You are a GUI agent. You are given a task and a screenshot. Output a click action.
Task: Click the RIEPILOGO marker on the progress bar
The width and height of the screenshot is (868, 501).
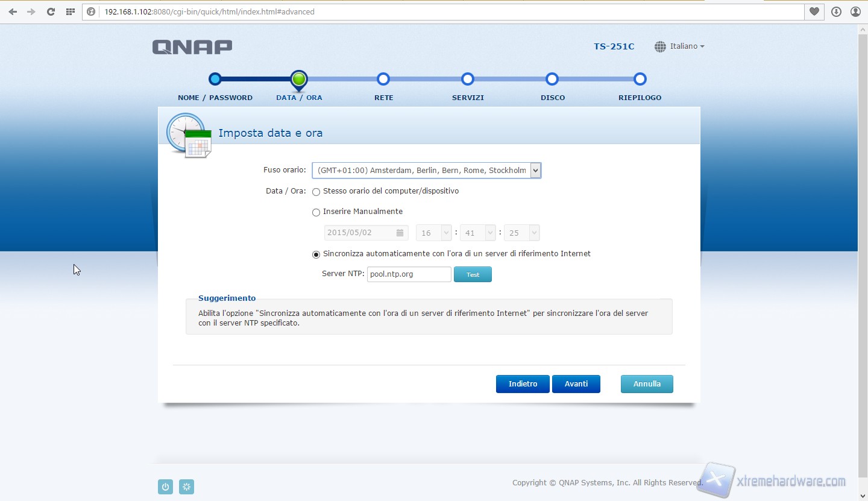(640, 79)
